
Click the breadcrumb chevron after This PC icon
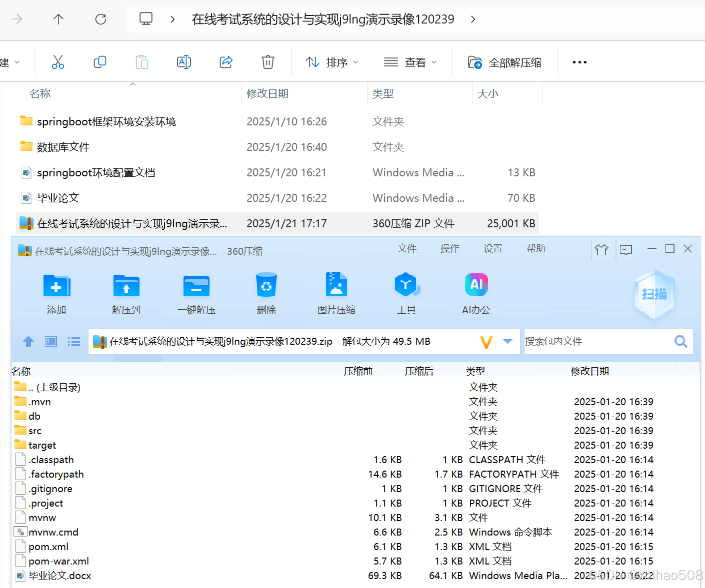tap(172, 19)
